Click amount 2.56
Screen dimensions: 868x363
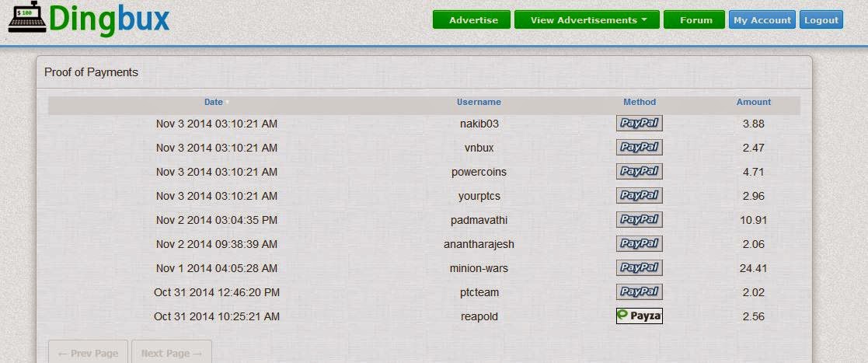754,316
